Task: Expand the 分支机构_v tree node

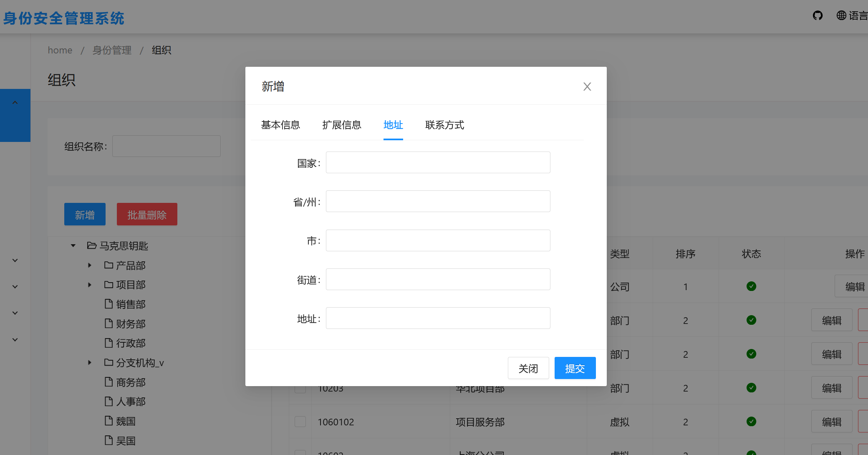Action: point(89,362)
